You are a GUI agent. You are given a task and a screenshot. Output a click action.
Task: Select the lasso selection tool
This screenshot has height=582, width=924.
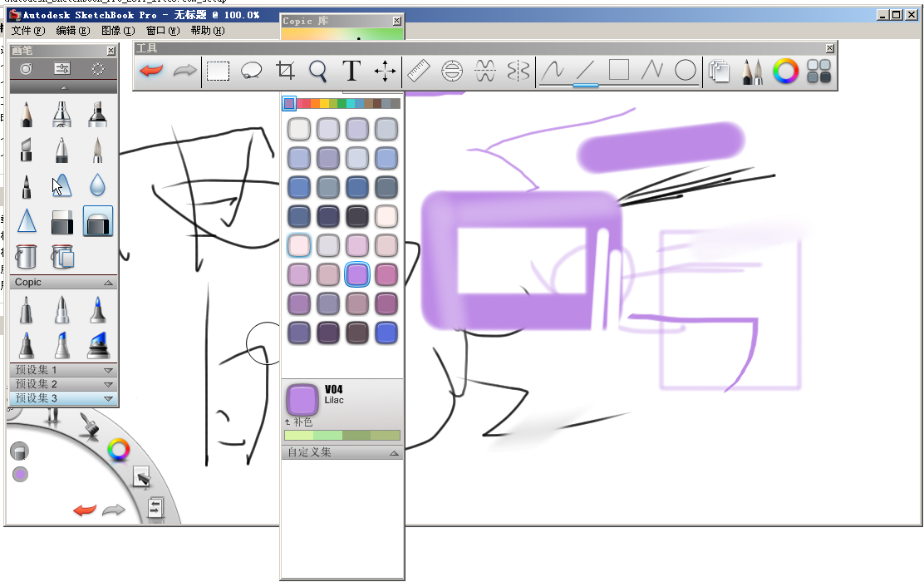pos(252,71)
